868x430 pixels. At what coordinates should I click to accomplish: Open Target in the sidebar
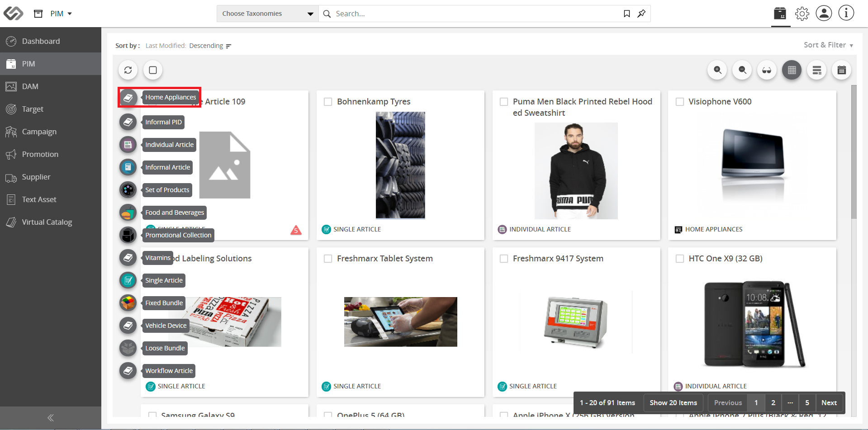(x=51, y=109)
